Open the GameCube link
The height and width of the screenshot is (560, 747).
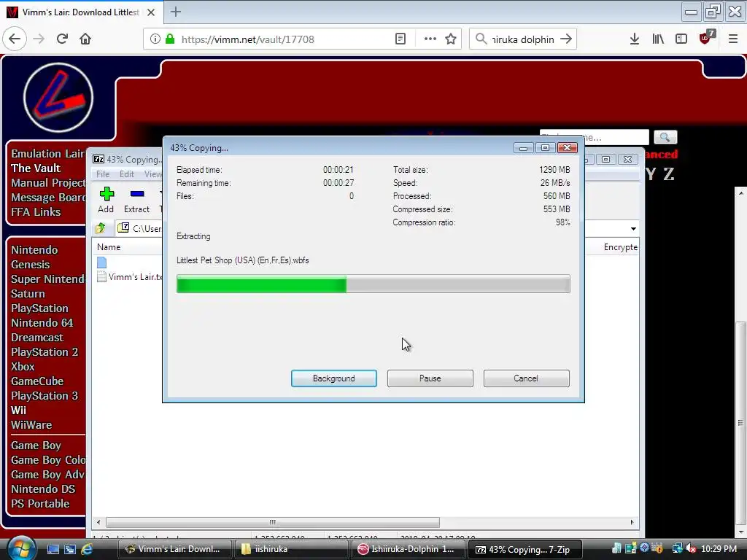37,381
